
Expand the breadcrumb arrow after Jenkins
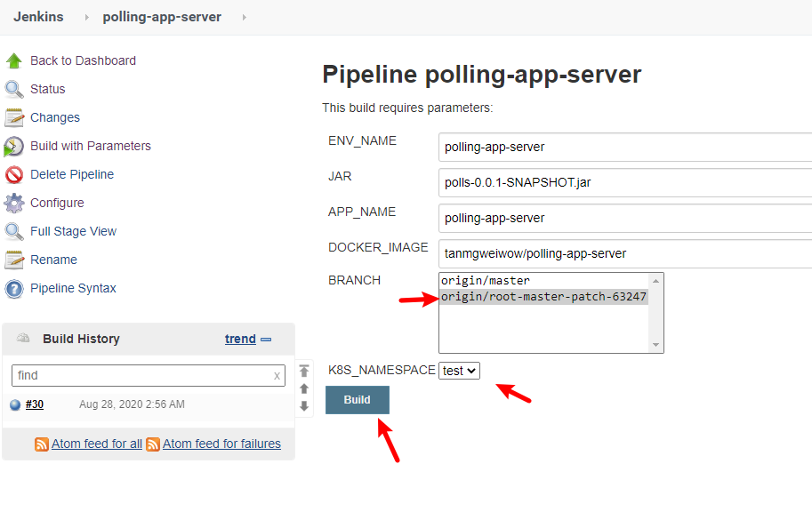[87, 17]
